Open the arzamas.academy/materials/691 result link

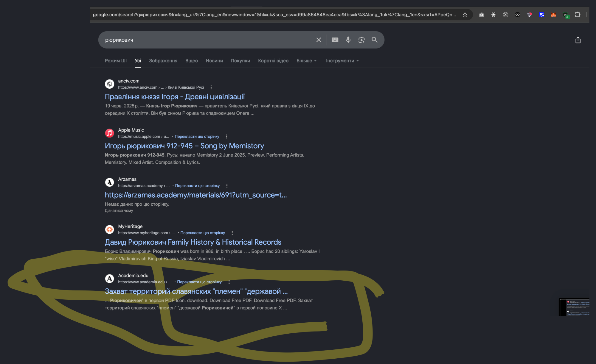click(196, 195)
